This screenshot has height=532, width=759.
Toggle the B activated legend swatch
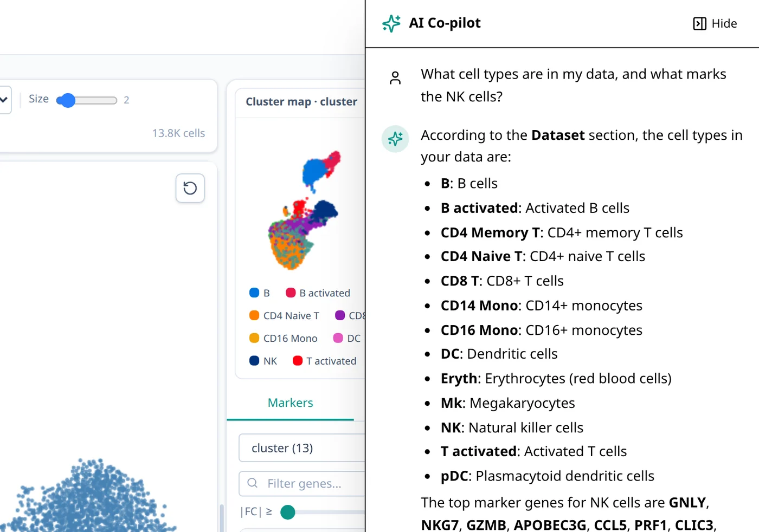tap(291, 293)
